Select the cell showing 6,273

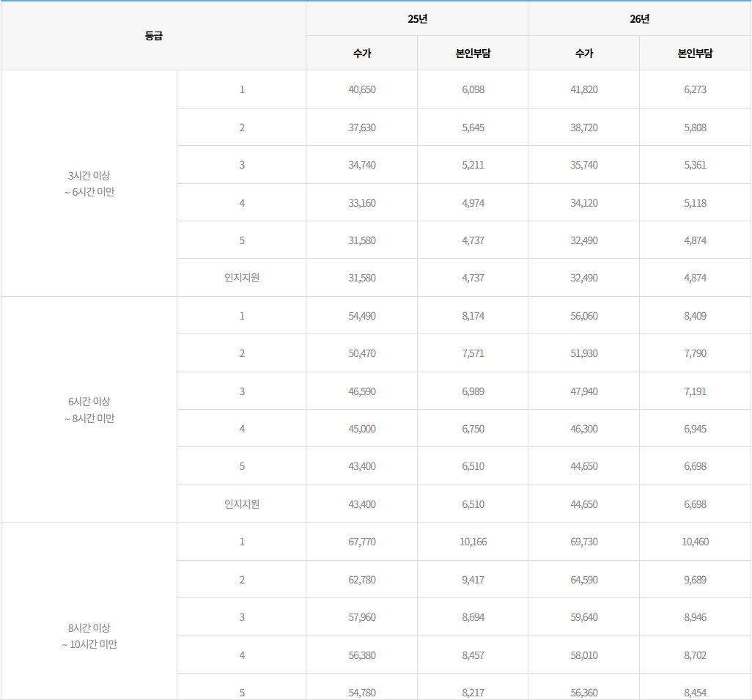point(695,89)
